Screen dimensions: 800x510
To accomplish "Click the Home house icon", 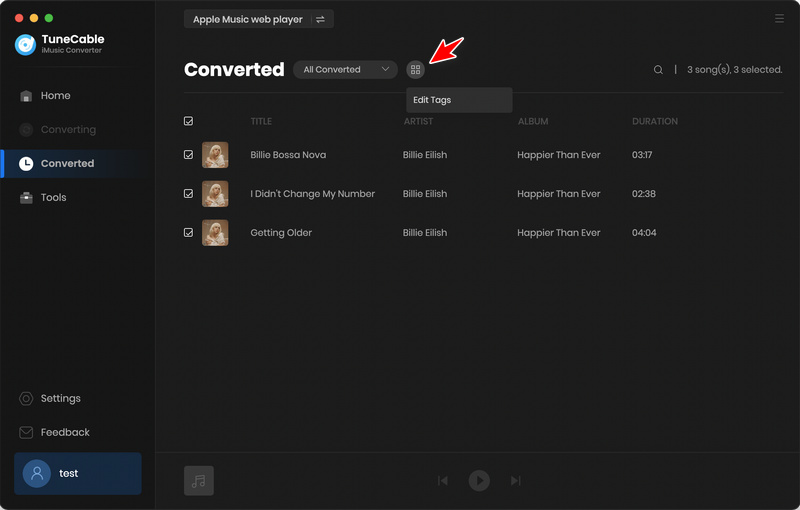I will coord(26,96).
